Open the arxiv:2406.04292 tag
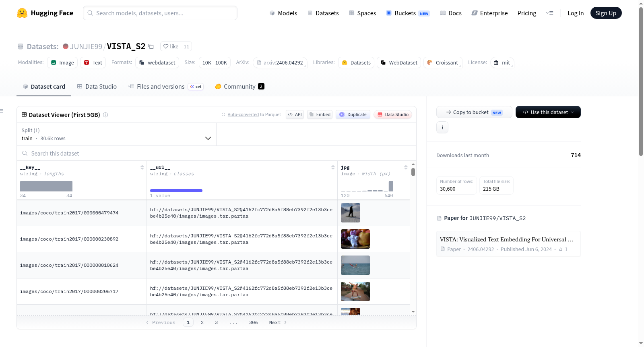 pyautogui.click(x=280, y=62)
